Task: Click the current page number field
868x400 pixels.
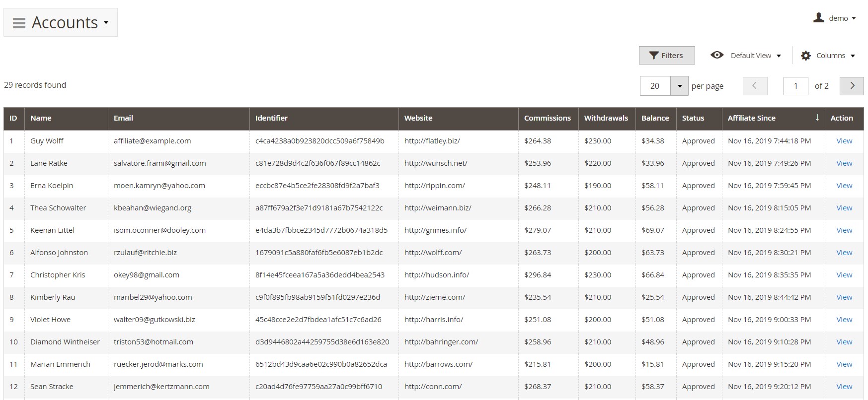Action: pyautogui.click(x=795, y=86)
